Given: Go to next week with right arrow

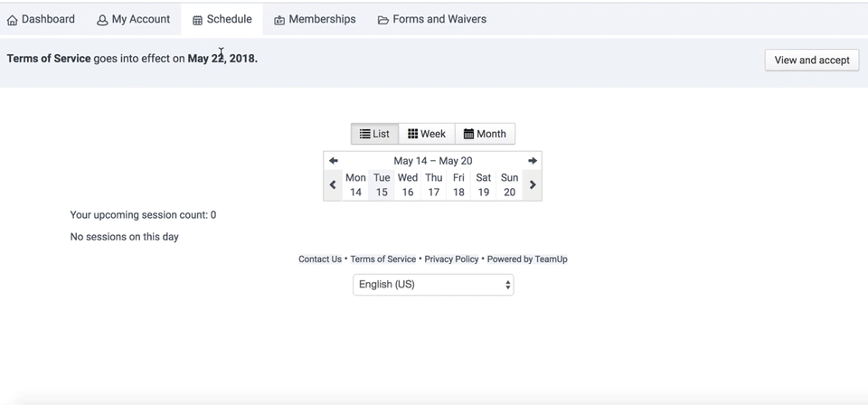Looking at the screenshot, I should (x=533, y=161).
